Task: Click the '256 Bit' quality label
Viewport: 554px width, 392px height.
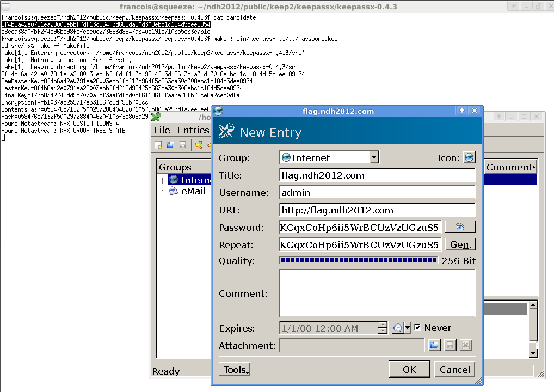Action: point(459,261)
